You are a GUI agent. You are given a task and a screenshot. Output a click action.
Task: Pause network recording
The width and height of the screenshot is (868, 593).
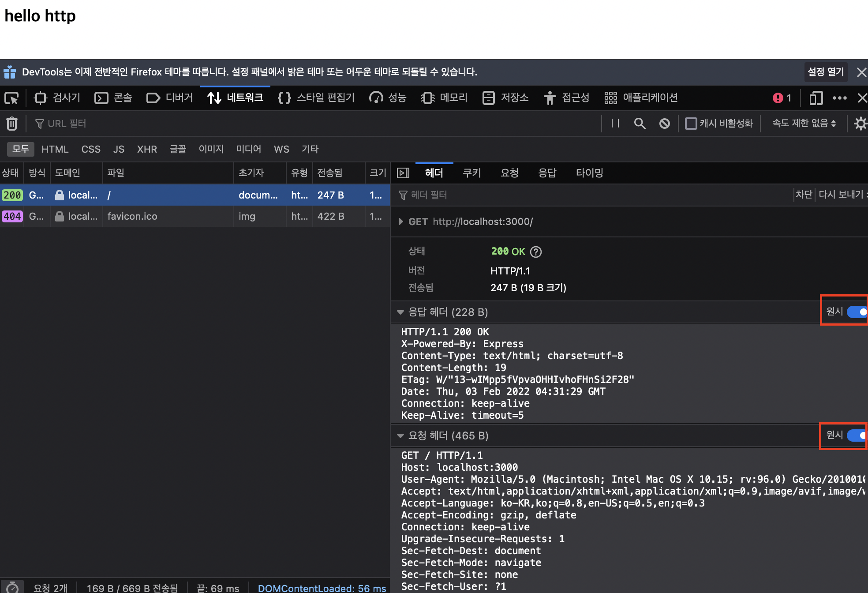[615, 124]
